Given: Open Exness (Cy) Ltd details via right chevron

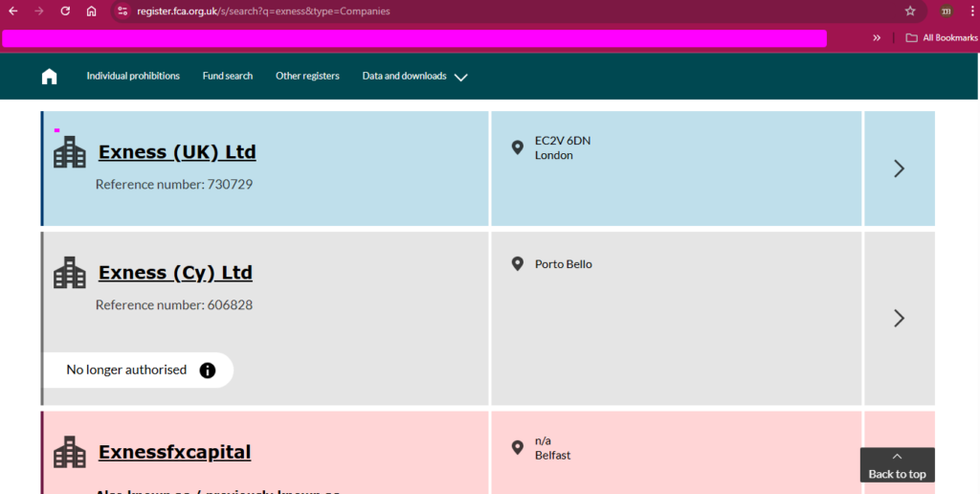Looking at the screenshot, I should pyautogui.click(x=899, y=318).
